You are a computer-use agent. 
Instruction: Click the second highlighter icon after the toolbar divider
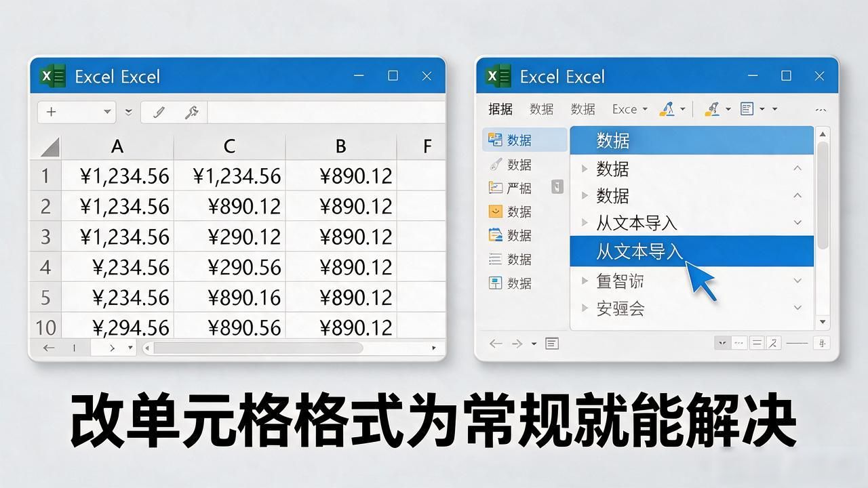[x=712, y=108]
